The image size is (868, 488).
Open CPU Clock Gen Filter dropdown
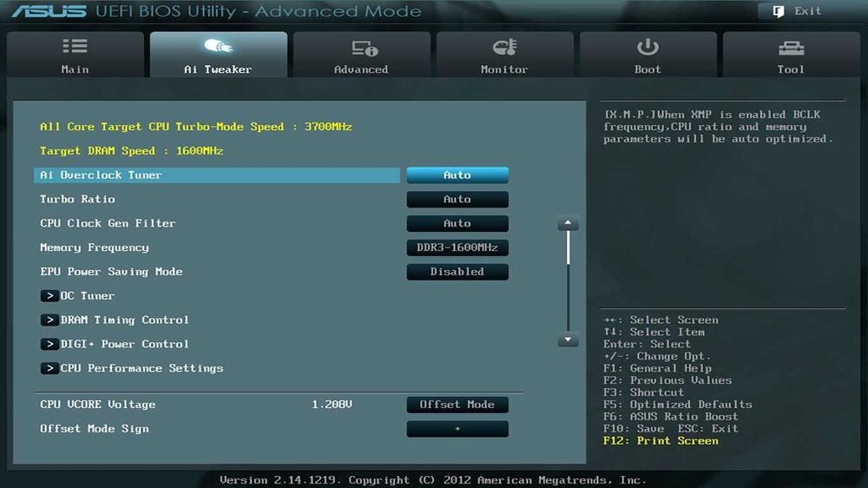point(457,223)
